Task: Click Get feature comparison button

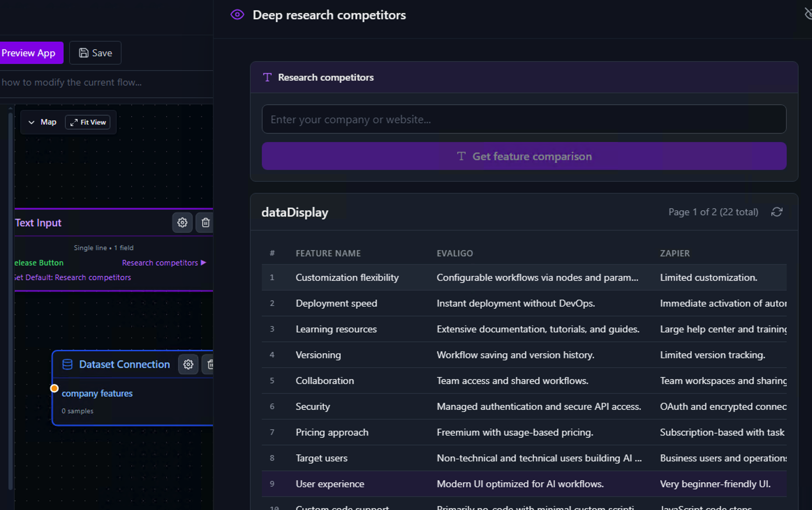Action: (x=524, y=156)
